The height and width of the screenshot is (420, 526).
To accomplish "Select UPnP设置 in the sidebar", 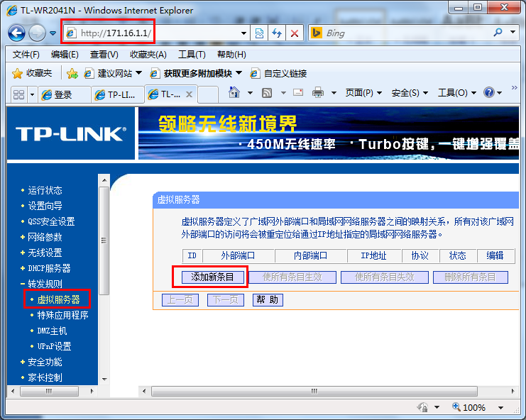I will pos(54,346).
